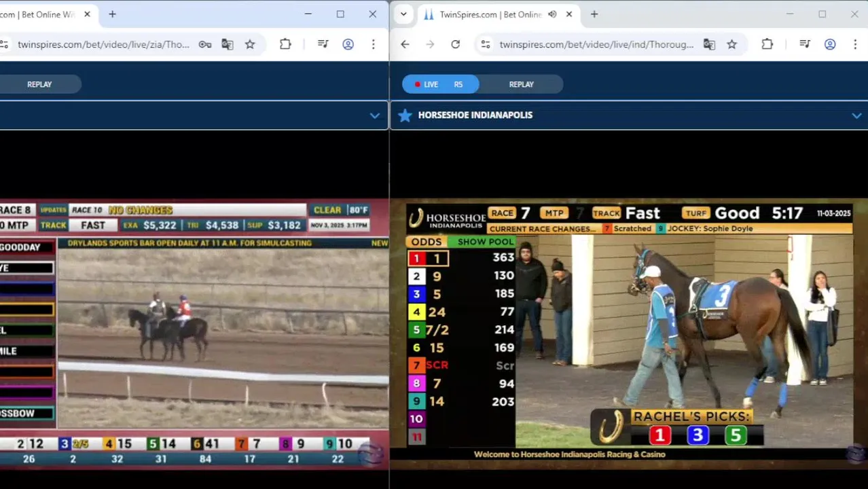Open a new tab in right window
The width and height of the screenshot is (868, 489).
coord(594,14)
